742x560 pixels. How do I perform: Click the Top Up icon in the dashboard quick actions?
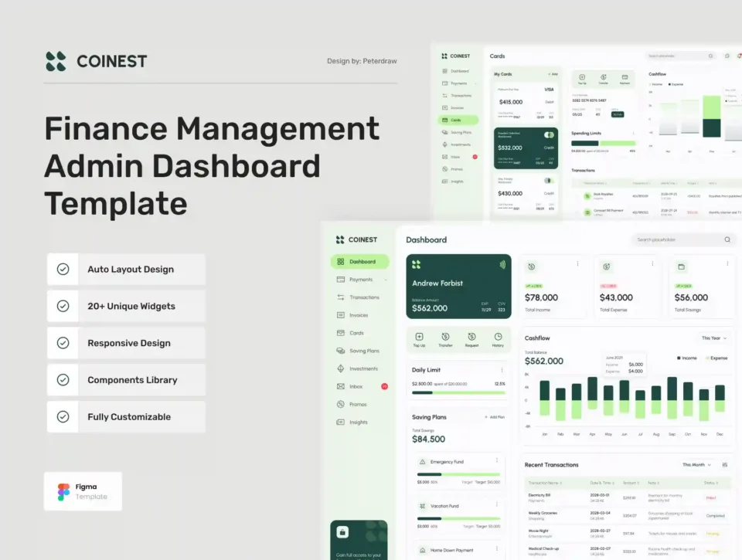tap(419, 337)
